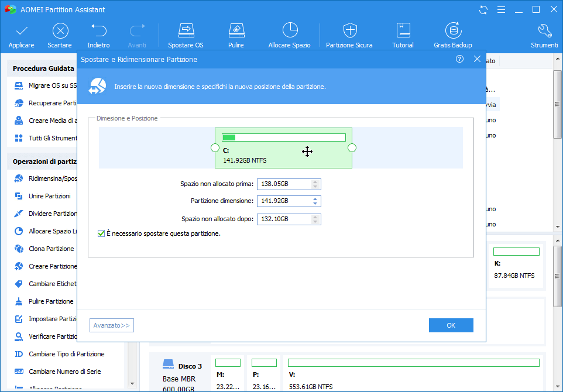Click right resize handle of C: partition
The image size is (563, 392).
coord(352,148)
